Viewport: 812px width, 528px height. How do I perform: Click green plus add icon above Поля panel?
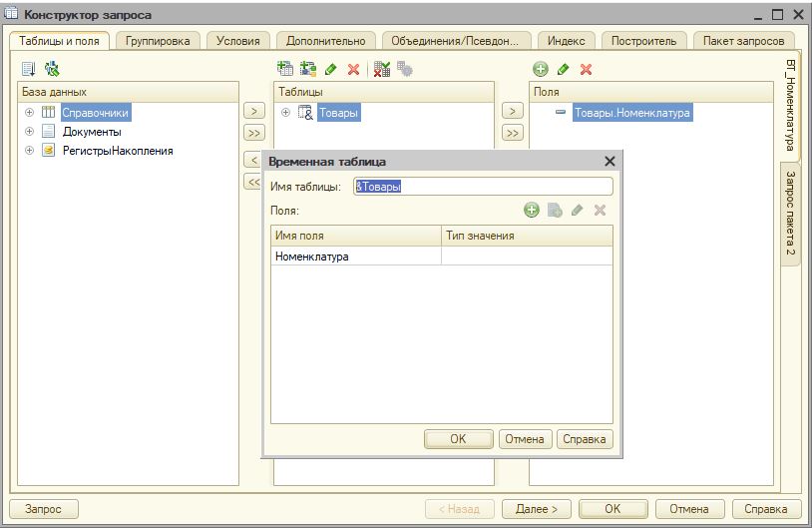540,69
